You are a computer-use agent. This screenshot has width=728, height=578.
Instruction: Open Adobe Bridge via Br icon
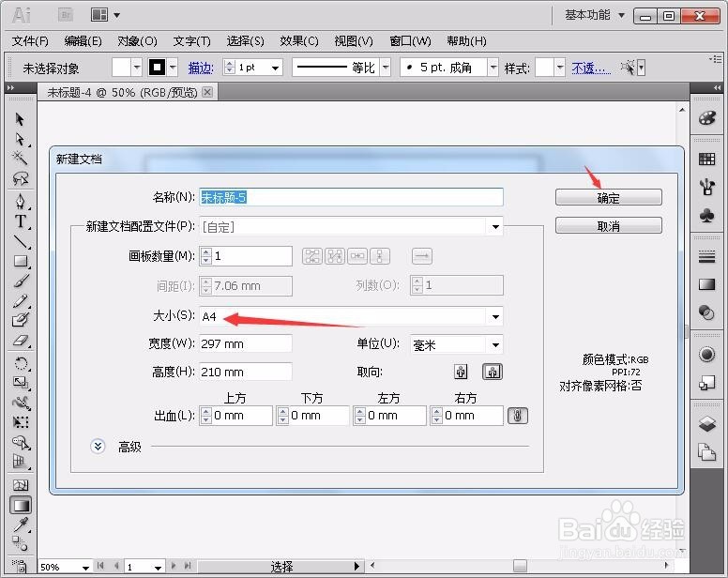click(x=66, y=15)
